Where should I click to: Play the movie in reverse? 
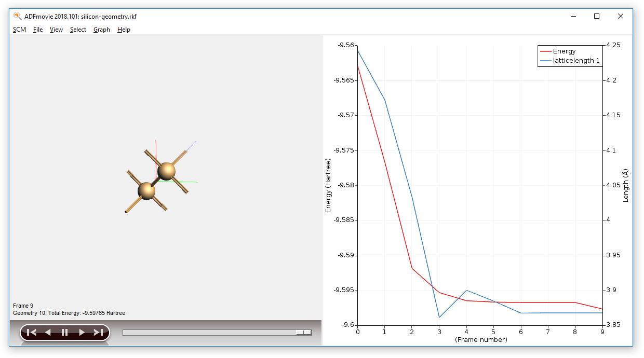[48, 333]
